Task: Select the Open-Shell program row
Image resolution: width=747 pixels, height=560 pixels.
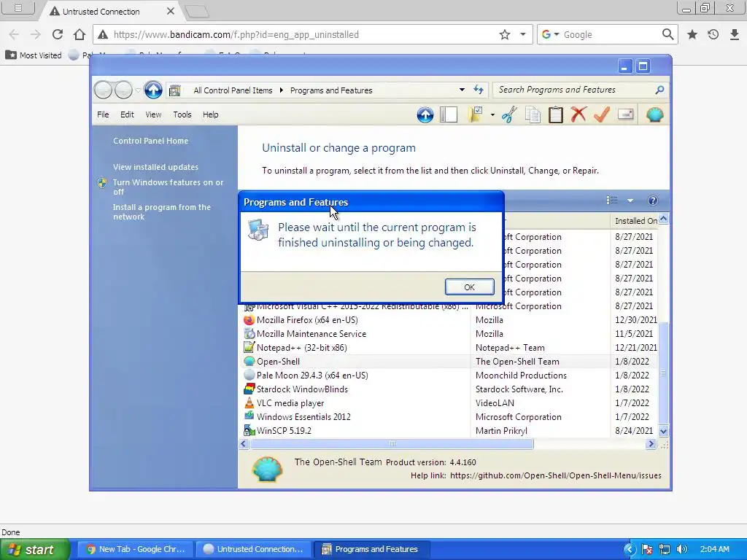Action: coord(450,362)
